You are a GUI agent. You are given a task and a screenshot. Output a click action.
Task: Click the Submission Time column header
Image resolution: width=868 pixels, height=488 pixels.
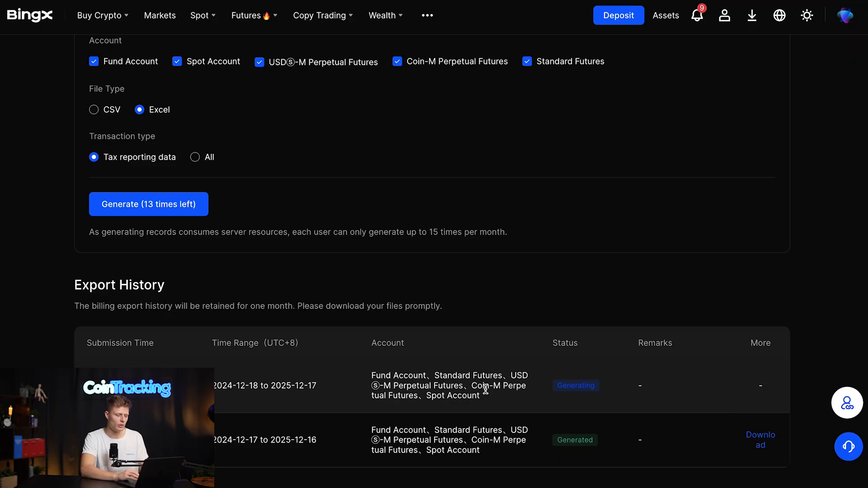120,343
